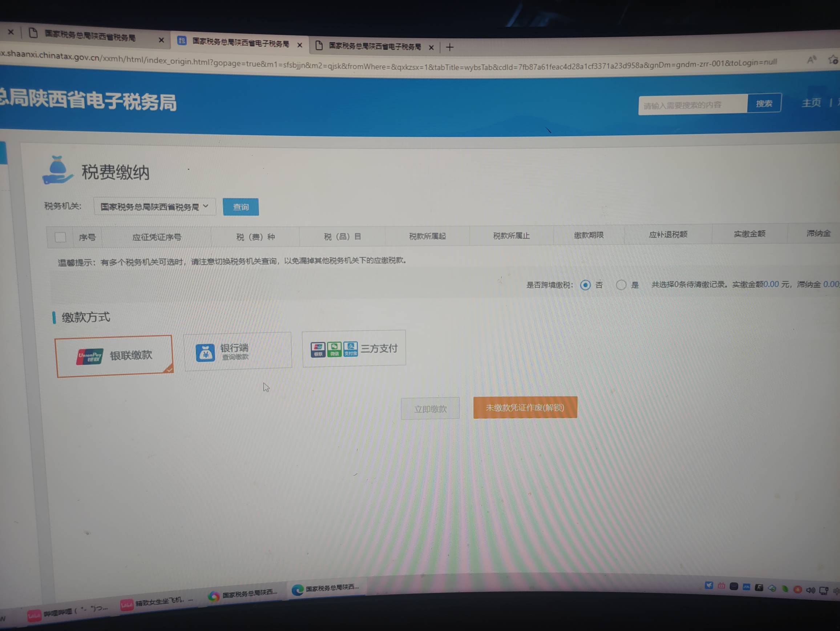Click 未缴款凭证作废(解锁) orange button
840x631 pixels.
(x=525, y=407)
